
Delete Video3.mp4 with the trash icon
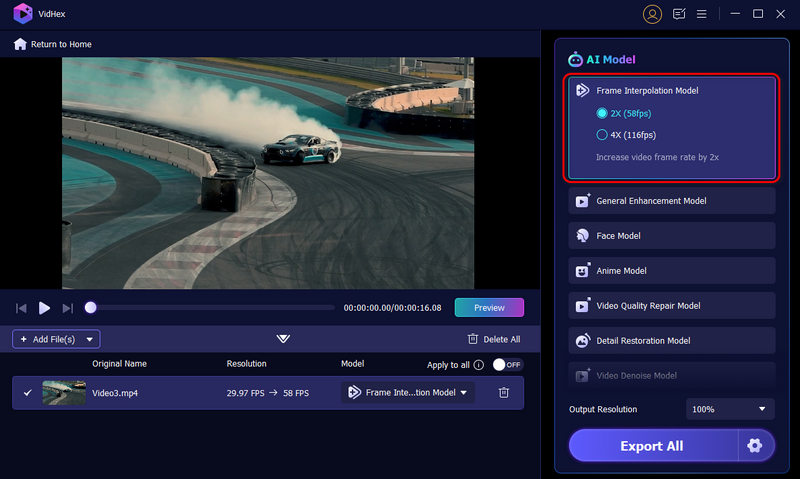click(504, 393)
